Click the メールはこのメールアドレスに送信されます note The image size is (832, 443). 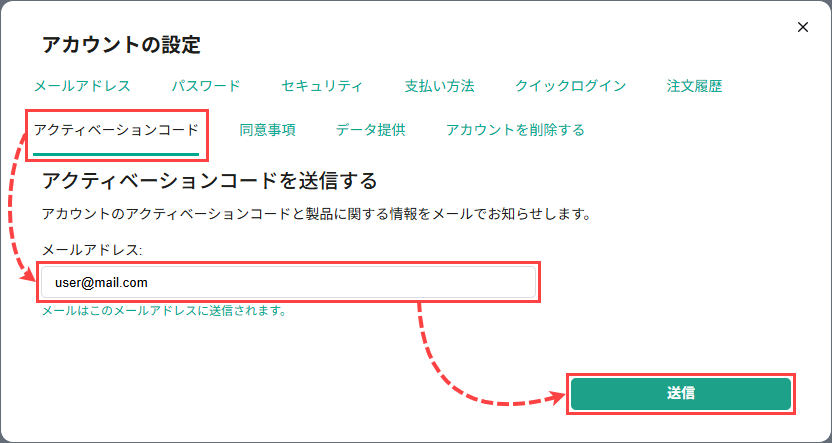tap(164, 311)
